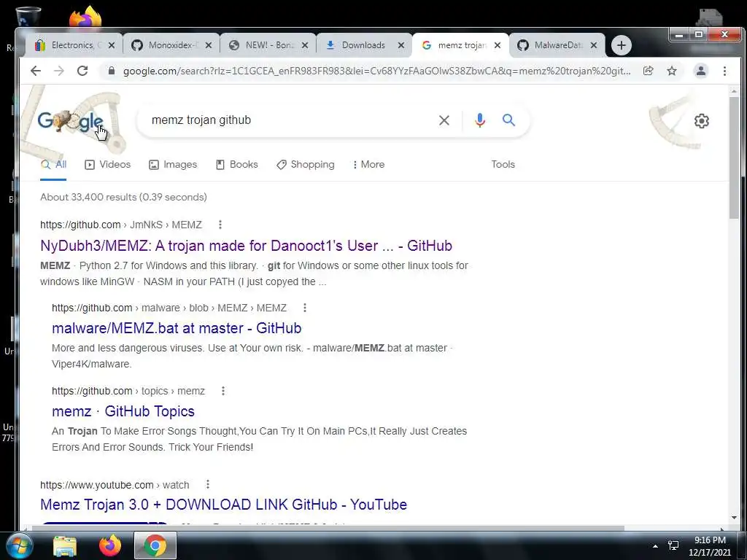The width and height of the screenshot is (747, 560).
Task: Click the horizontal scrollbar at bottom
Action: 328,528
